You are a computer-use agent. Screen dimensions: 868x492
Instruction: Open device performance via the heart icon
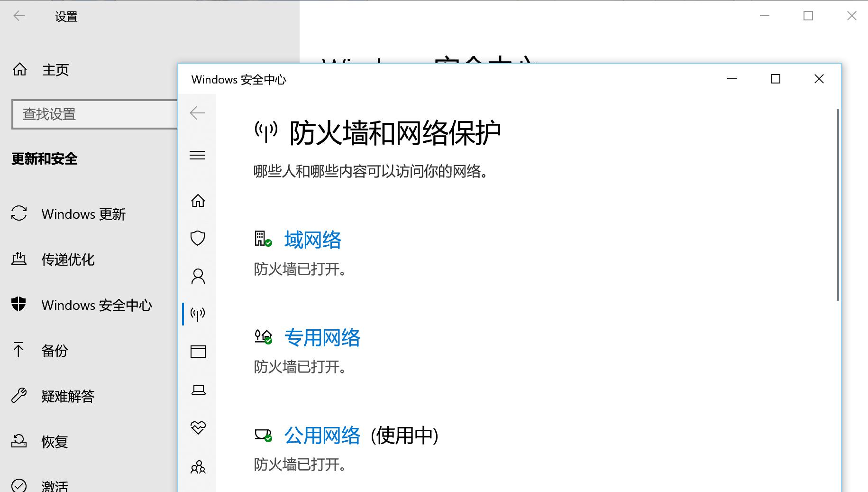coord(198,427)
